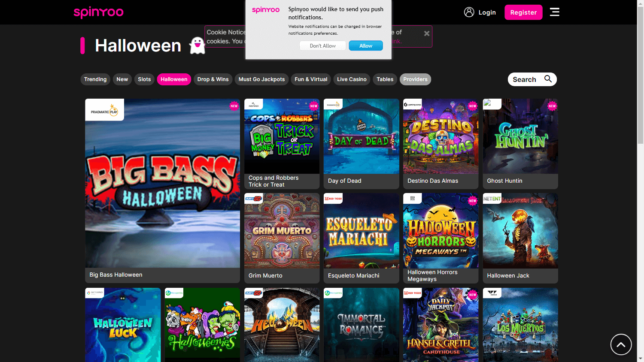Open Big Bass Halloween game thumbnail
644x362 pixels.
[x=162, y=184]
